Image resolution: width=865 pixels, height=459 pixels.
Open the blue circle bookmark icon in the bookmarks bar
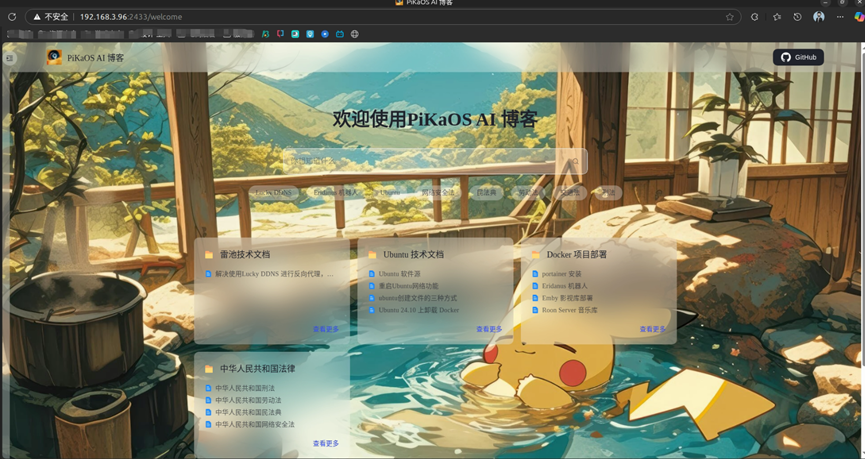point(325,34)
